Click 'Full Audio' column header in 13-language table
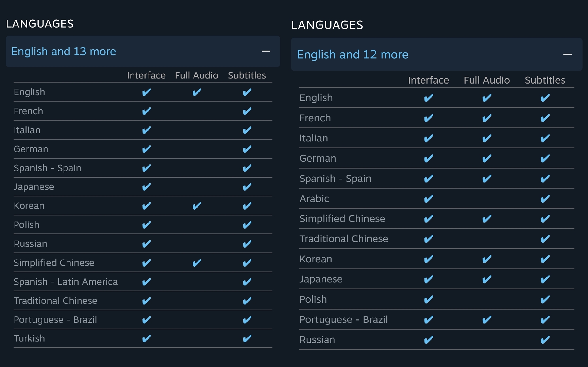588x367 pixels. pyautogui.click(x=197, y=75)
